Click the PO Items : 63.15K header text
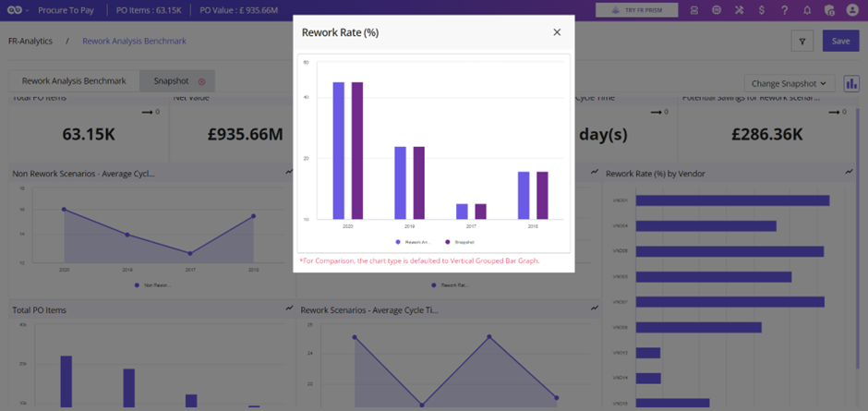The image size is (868, 411). click(150, 10)
